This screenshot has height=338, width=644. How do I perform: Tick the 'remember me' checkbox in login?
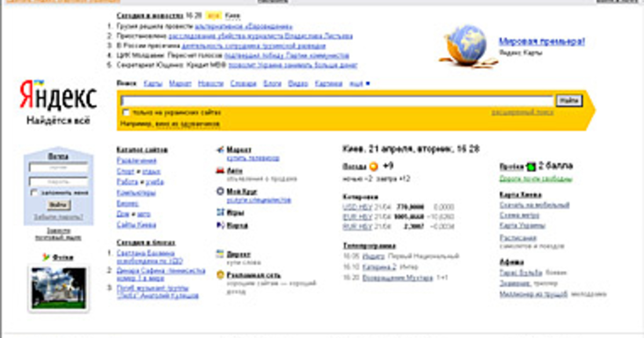click(x=35, y=193)
